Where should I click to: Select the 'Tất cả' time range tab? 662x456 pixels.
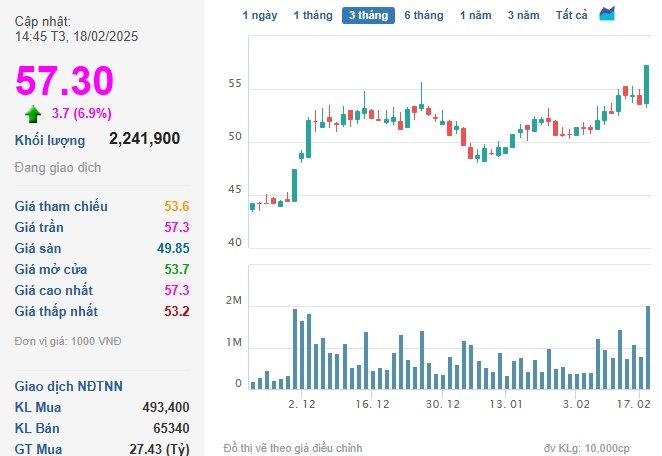[571, 16]
